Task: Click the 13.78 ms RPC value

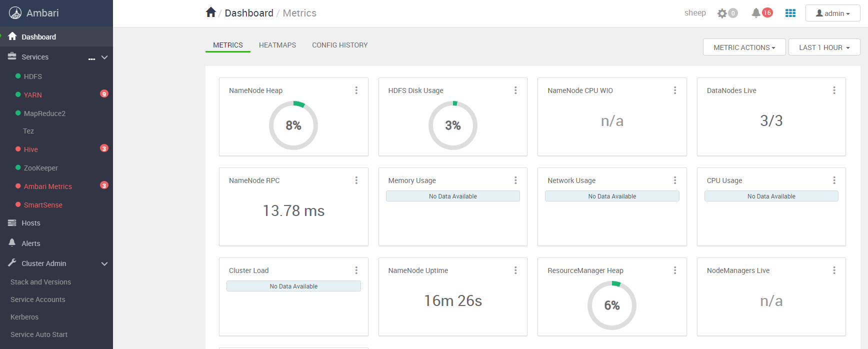Action: point(293,210)
